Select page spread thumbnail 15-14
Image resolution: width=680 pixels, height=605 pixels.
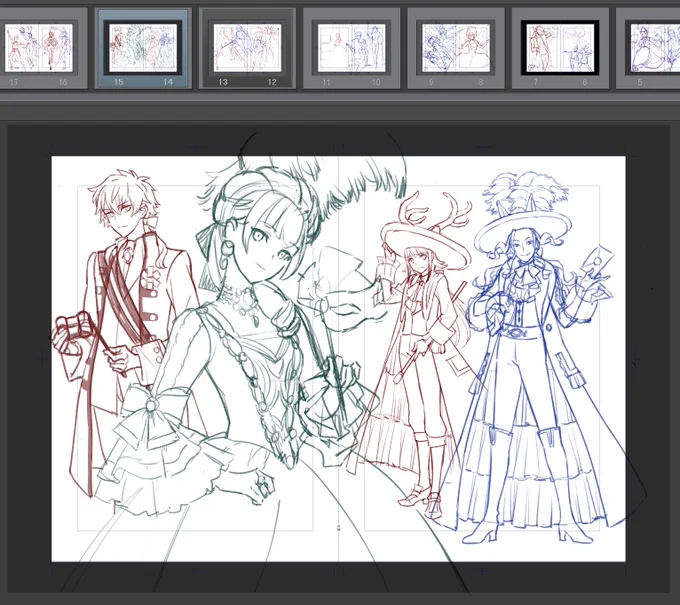point(143,48)
